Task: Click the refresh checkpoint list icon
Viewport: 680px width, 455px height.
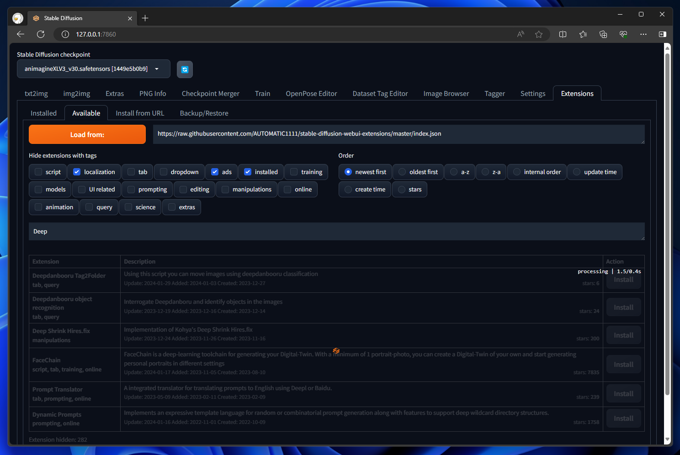Action: (x=185, y=69)
